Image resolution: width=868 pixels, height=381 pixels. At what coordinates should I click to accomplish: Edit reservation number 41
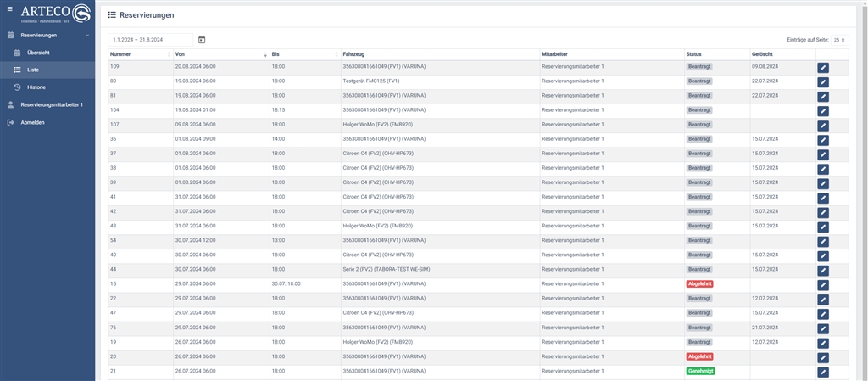(822, 199)
